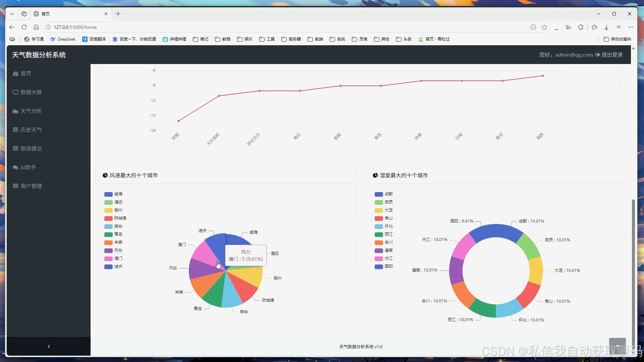This screenshot has height=362, width=644.
Task: Open 用户管理 in sidebar
Action: (28, 186)
